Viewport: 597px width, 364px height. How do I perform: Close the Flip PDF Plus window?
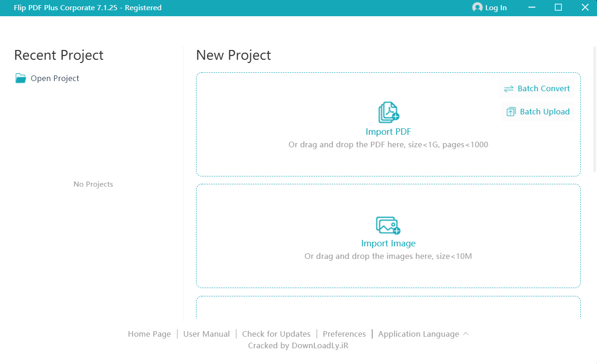point(585,7)
